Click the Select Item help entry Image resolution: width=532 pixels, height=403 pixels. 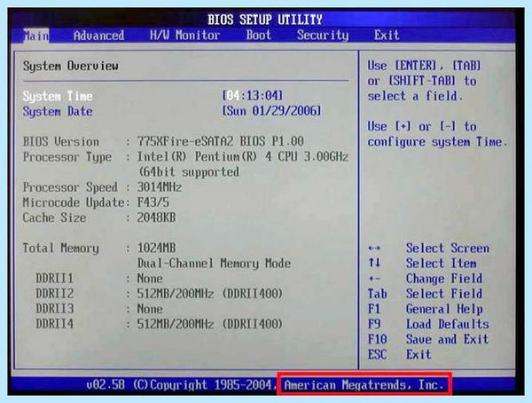441,264
